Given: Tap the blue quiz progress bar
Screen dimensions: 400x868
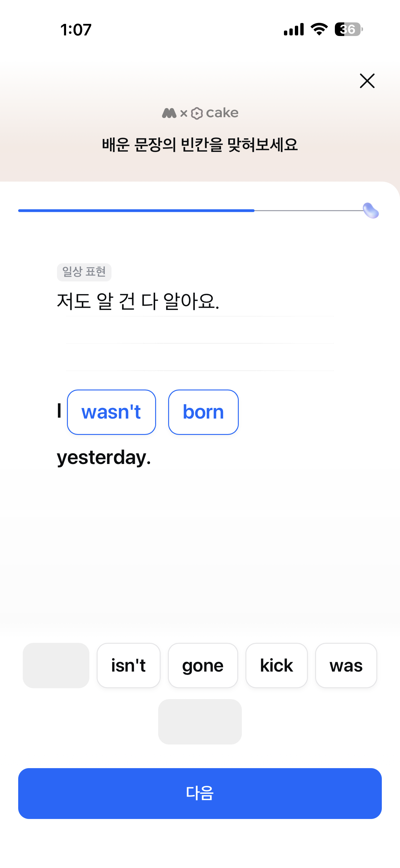Looking at the screenshot, I should (136, 211).
